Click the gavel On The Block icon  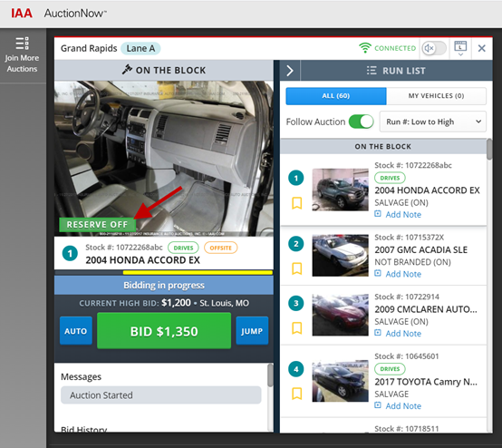click(127, 70)
